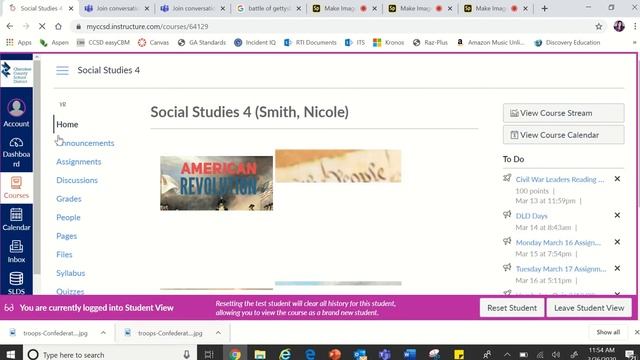Open the We the People module image
Screen dimensions: 640x360
tap(338, 166)
